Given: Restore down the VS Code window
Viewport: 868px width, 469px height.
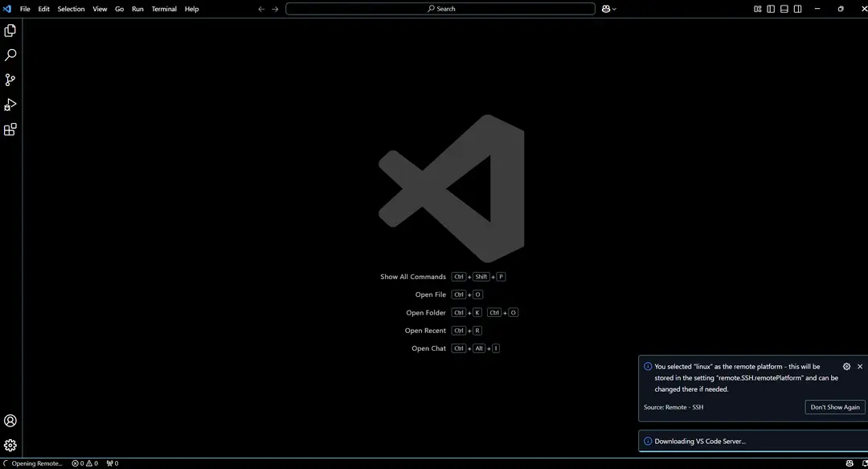Looking at the screenshot, I should pos(841,9).
